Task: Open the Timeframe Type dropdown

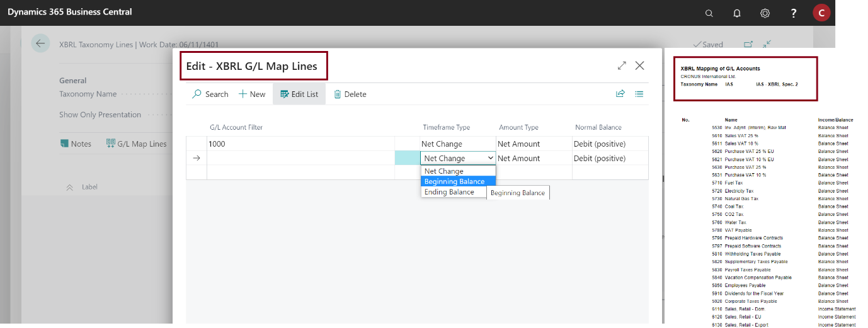Action: (x=459, y=159)
